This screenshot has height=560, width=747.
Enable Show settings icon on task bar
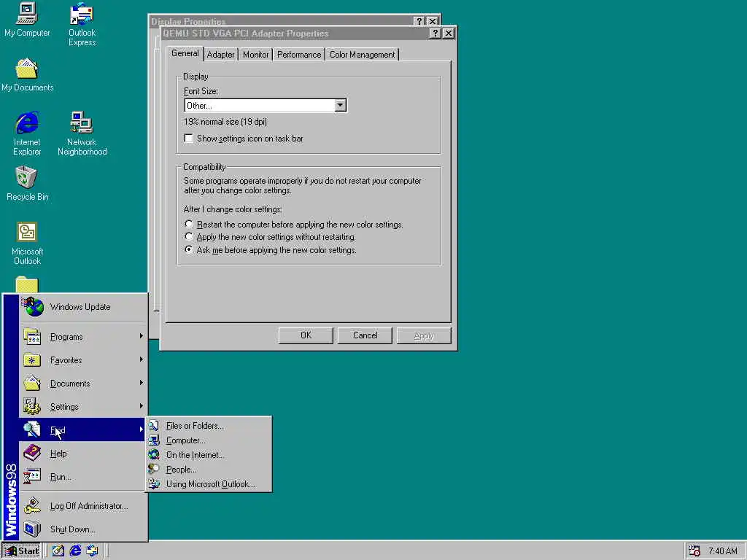point(189,139)
